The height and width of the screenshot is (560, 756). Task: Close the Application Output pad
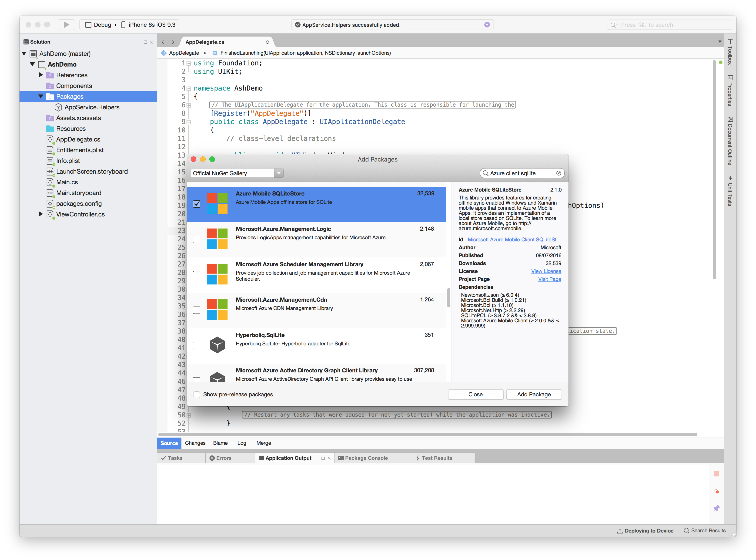click(329, 458)
